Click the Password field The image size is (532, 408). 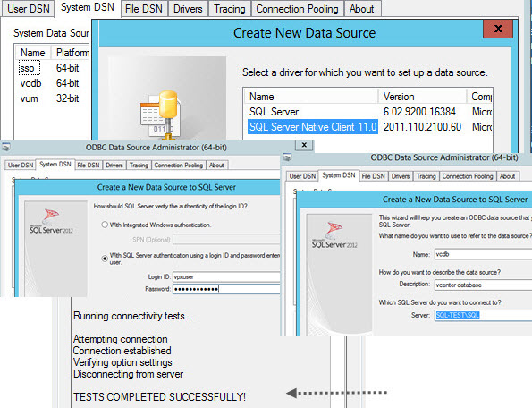tap(226, 289)
